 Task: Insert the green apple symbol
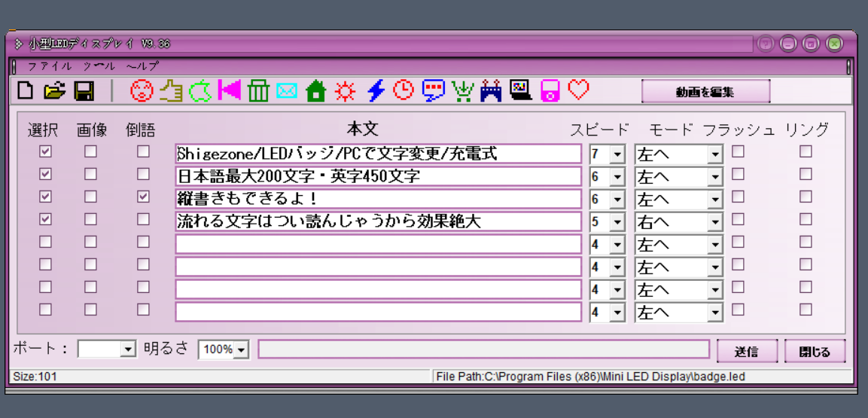200,90
